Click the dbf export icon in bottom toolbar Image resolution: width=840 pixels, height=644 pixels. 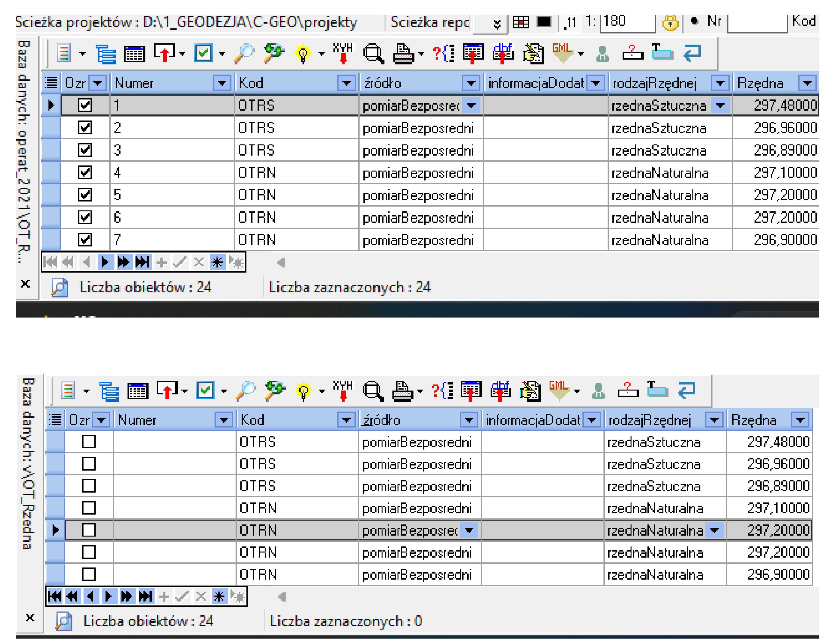(x=500, y=391)
